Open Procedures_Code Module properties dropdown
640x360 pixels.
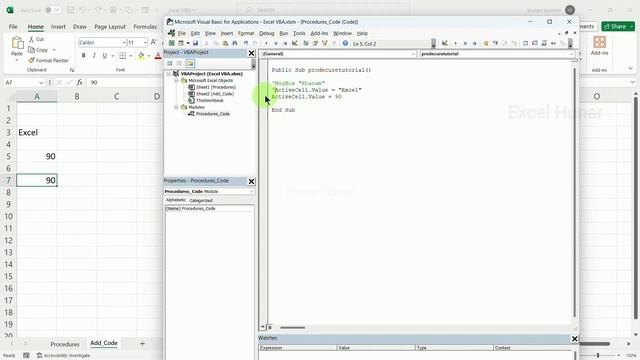[x=251, y=191]
